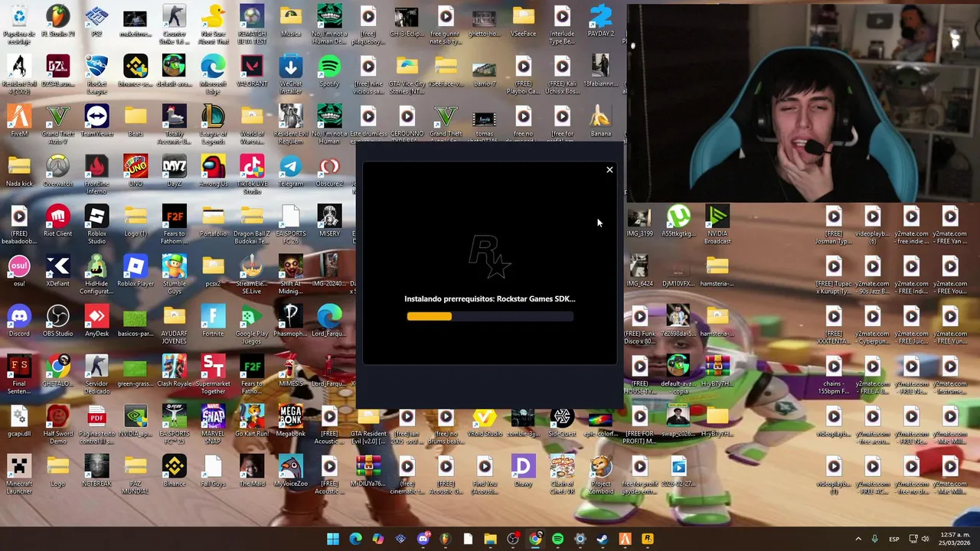Click the Rockstar SDK installation progress bar
This screenshot has height=551, width=980.
pos(490,316)
